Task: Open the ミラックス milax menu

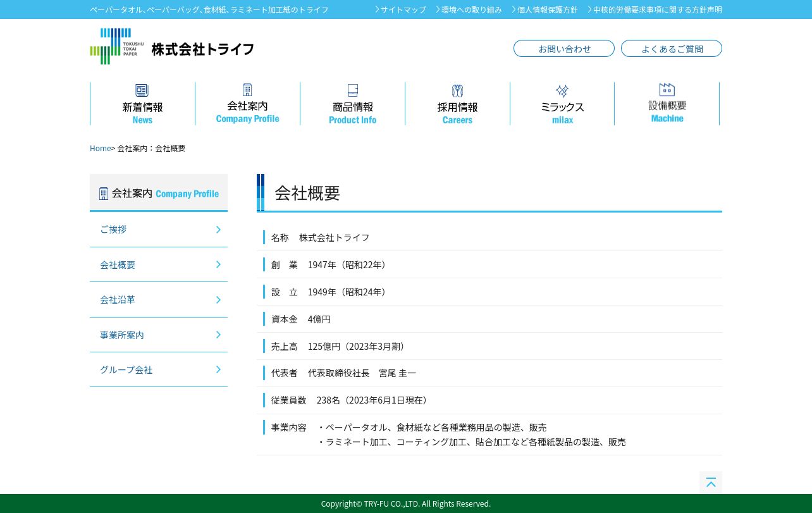Action: click(562, 104)
